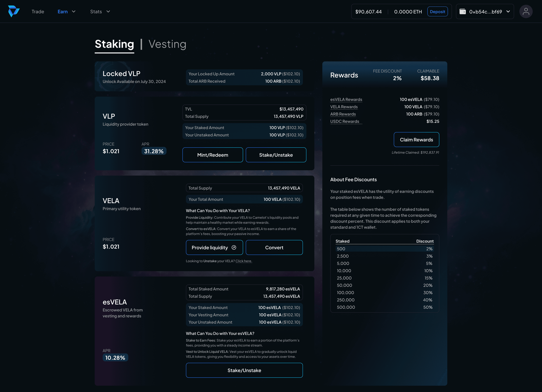
Task: Click 'Unlock Available on July 30, 2024' text
Action: [134, 81]
